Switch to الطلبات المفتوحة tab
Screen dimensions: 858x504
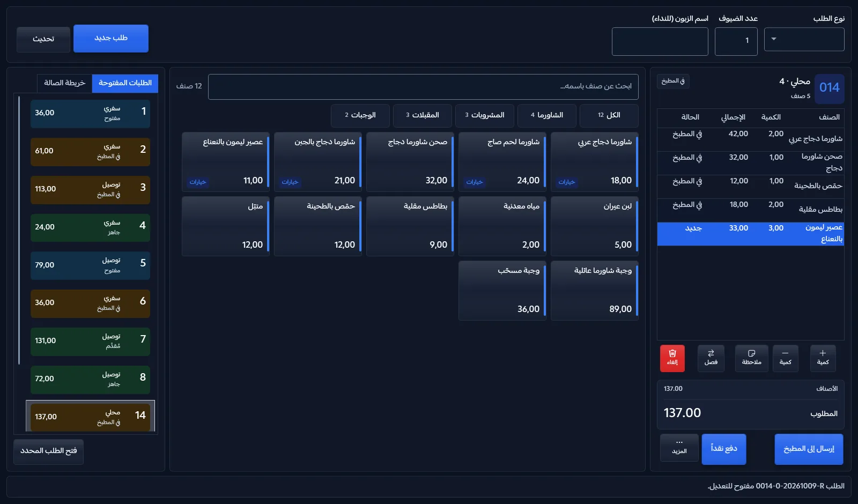point(125,83)
